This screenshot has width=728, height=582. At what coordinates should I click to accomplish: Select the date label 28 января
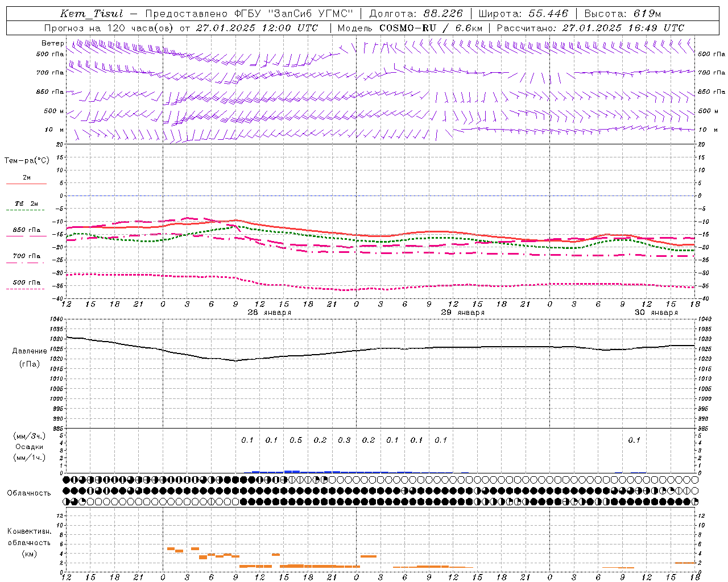pos(269,313)
